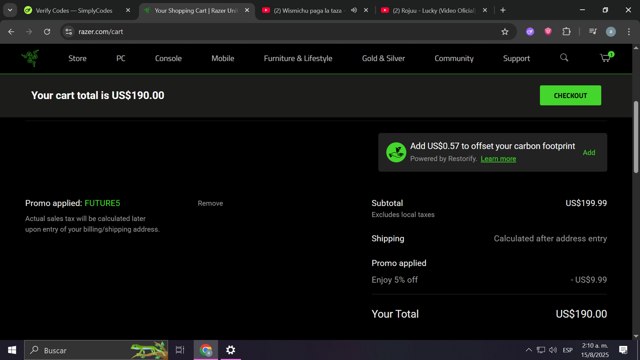Open the Mobile menu

[223, 58]
